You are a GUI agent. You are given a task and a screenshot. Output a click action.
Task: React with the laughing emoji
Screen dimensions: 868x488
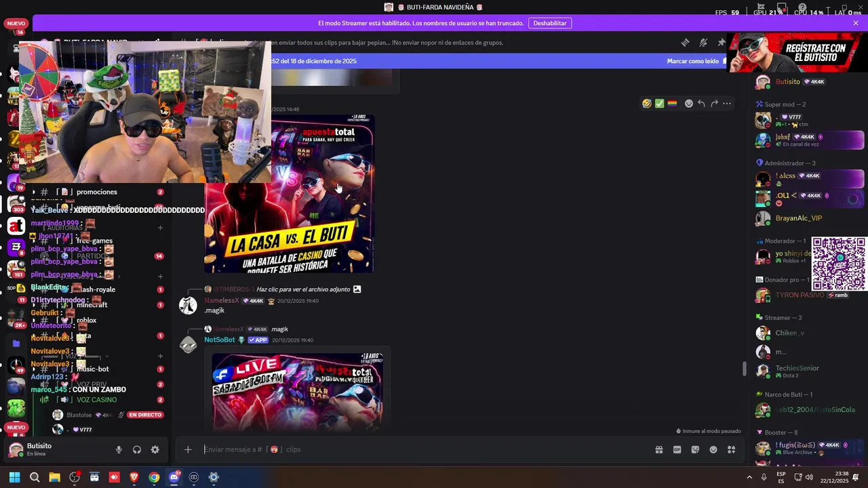coord(647,104)
